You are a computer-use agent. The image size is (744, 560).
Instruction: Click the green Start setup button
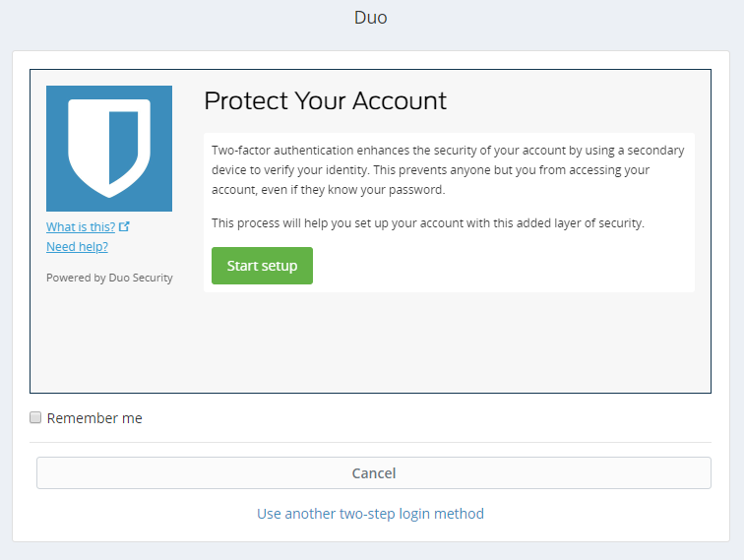tap(262, 266)
